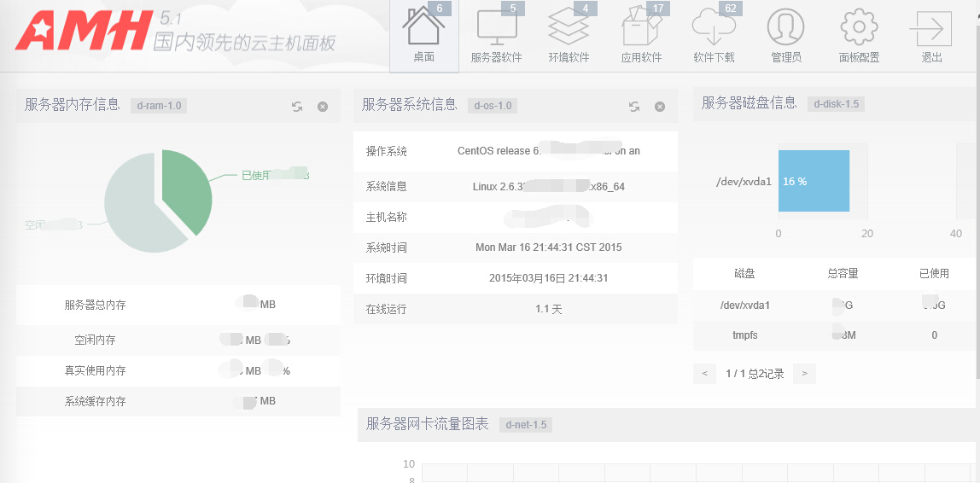The image size is (980, 483).
Task: Click the /dev/xvda1 chart axis label
Action: pos(744,181)
